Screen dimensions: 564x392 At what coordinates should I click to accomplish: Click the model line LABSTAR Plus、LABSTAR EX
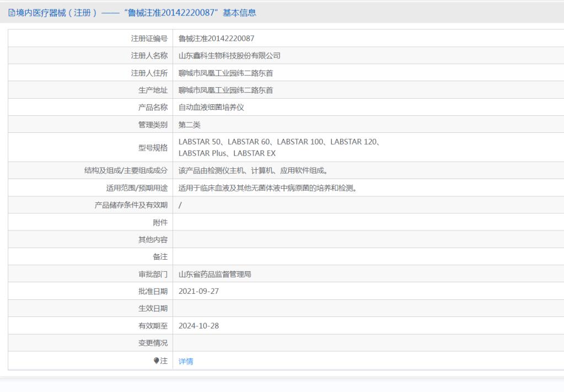pyautogui.click(x=227, y=153)
